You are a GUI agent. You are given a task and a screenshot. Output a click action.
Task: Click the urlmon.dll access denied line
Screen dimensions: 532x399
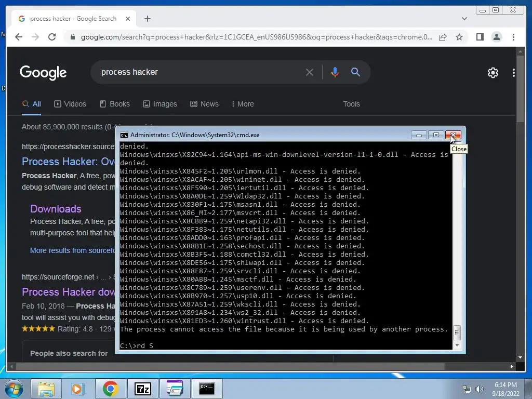coord(240,171)
